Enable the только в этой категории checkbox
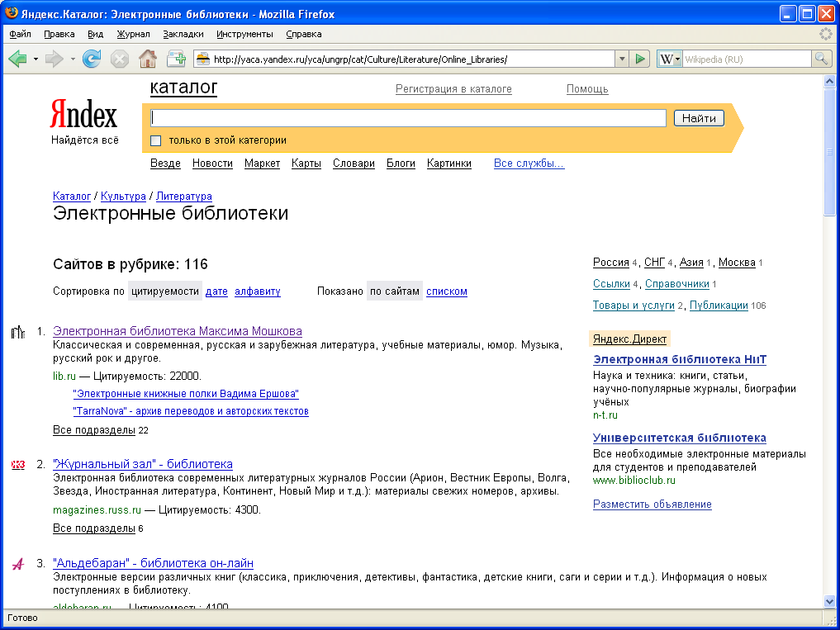The image size is (840, 630). pos(156,140)
